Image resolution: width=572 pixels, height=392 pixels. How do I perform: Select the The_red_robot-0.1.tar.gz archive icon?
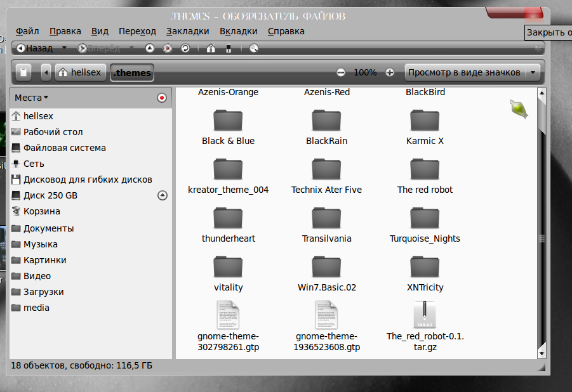coord(425,315)
